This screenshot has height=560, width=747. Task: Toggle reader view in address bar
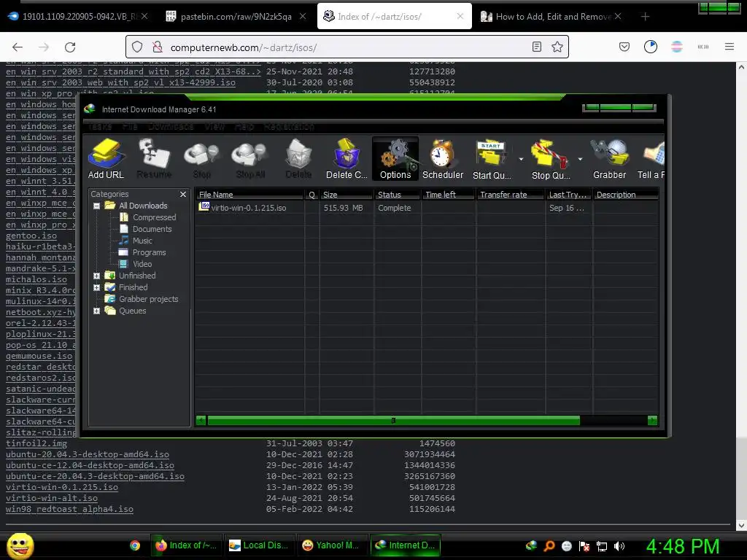(x=536, y=47)
